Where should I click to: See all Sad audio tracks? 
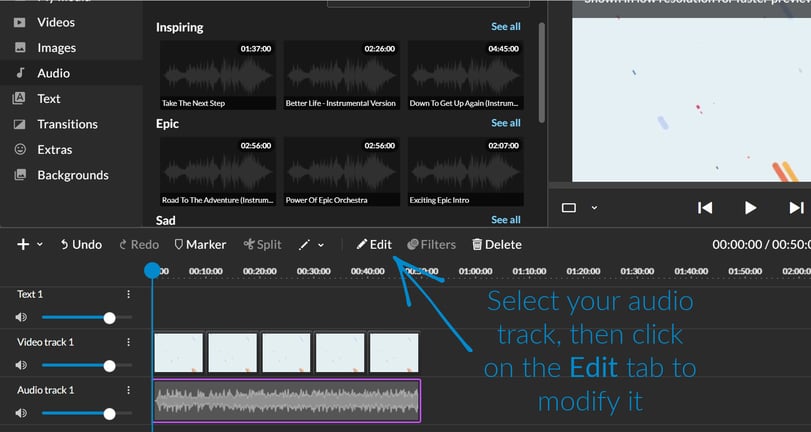click(x=506, y=219)
